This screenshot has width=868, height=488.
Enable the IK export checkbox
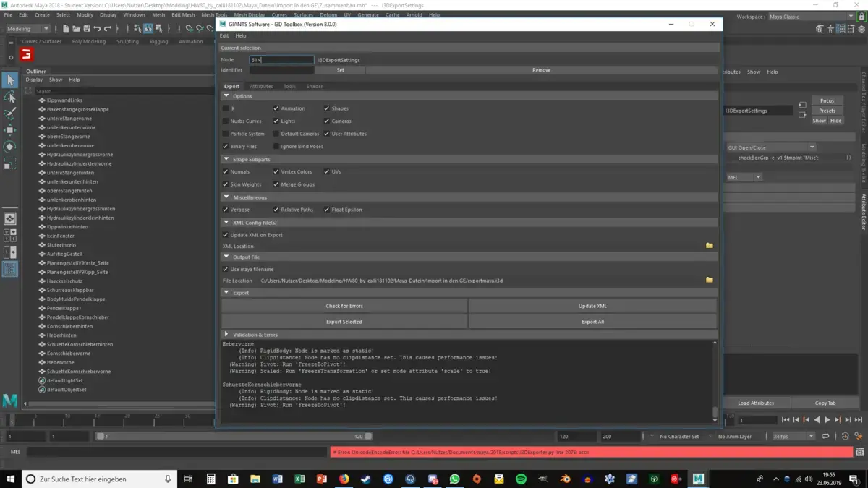pyautogui.click(x=226, y=108)
